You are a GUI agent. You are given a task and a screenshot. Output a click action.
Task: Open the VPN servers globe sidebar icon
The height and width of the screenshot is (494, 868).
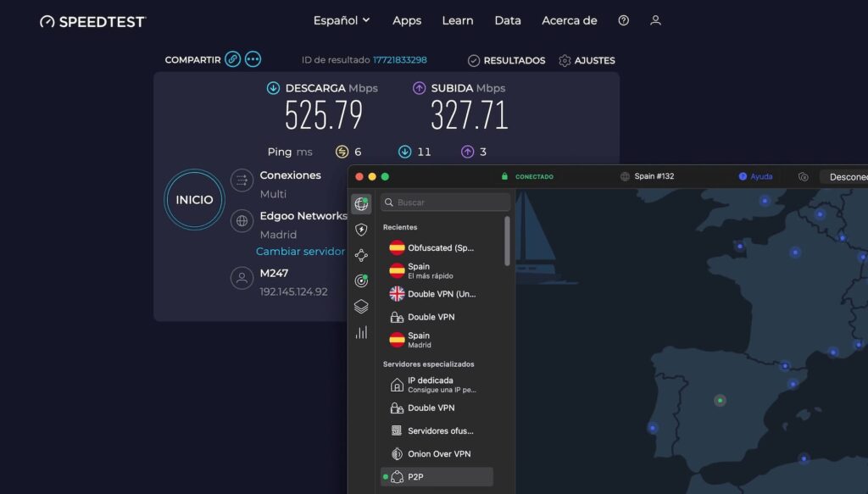click(361, 203)
